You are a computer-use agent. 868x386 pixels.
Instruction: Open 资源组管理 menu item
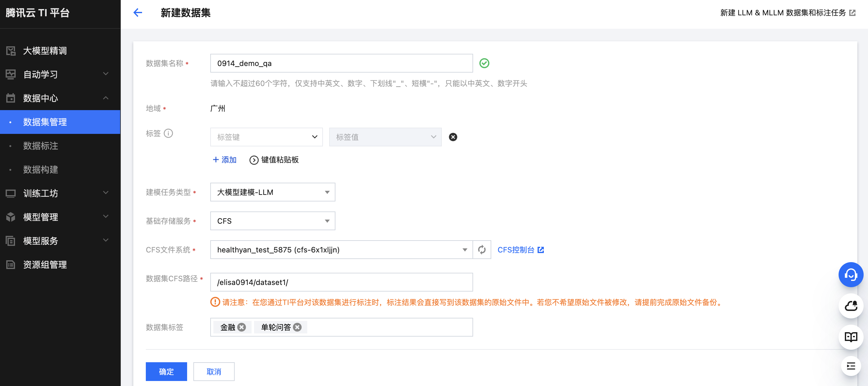(60, 265)
